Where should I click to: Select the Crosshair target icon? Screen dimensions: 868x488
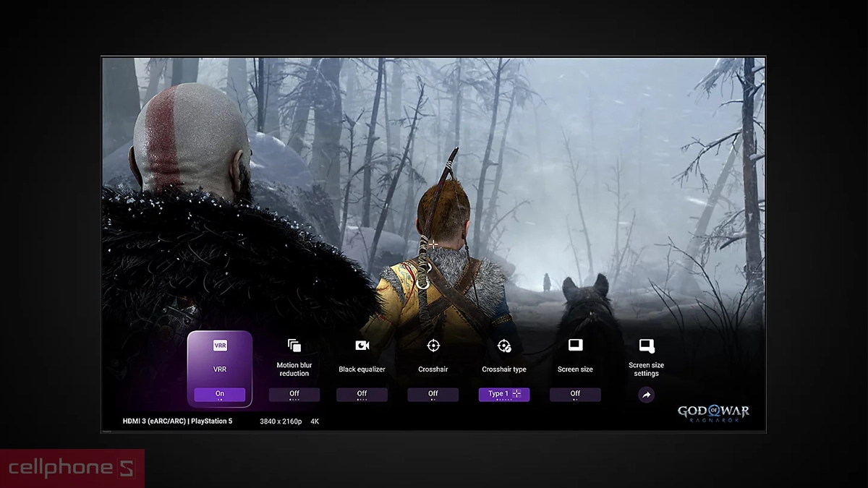(433, 346)
